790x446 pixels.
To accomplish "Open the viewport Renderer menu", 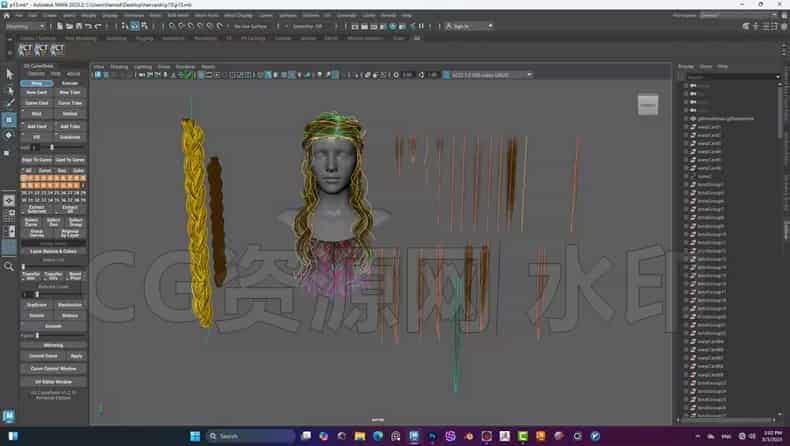I will (185, 67).
